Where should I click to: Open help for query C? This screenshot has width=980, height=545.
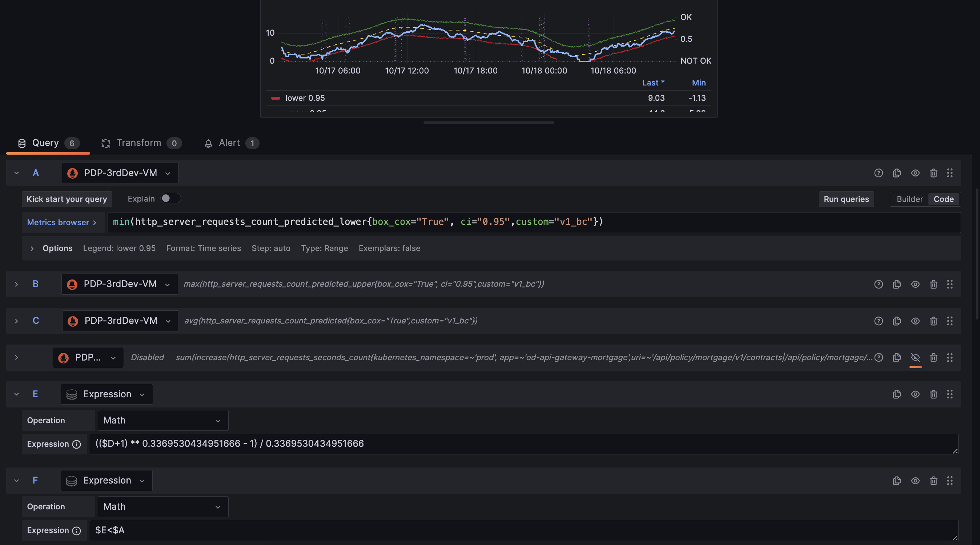point(879,321)
